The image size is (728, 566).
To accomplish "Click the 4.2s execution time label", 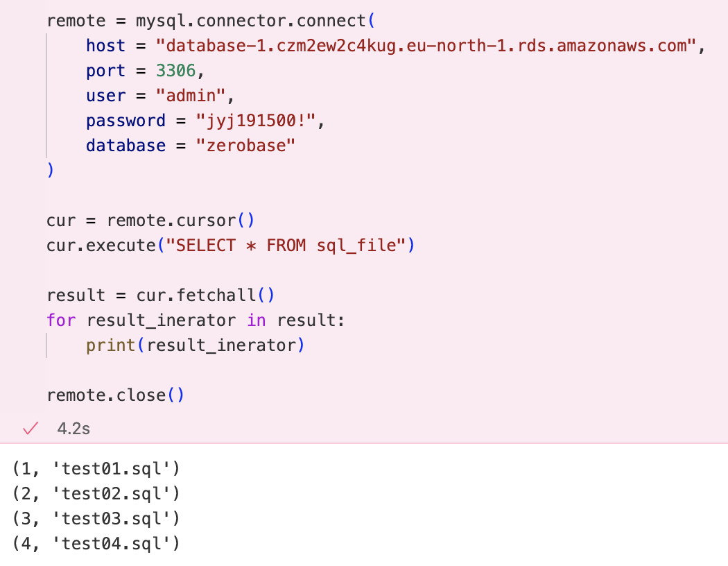I will coord(73,429).
